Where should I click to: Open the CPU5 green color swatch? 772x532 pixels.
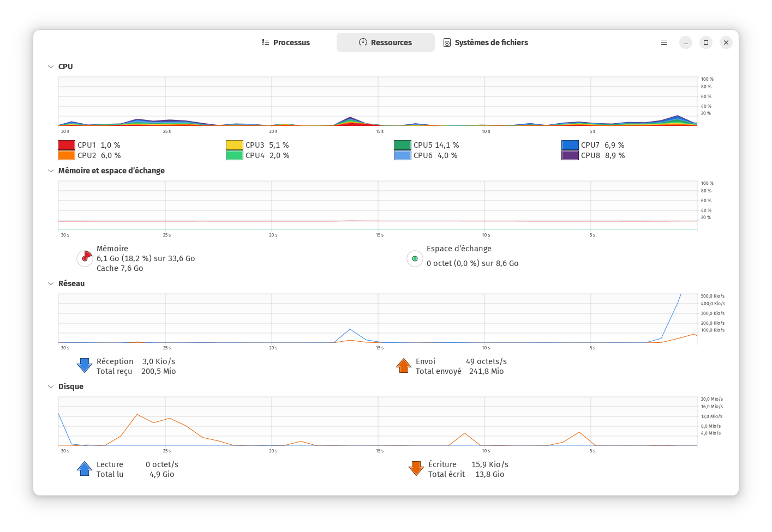[x=403, y=145]
